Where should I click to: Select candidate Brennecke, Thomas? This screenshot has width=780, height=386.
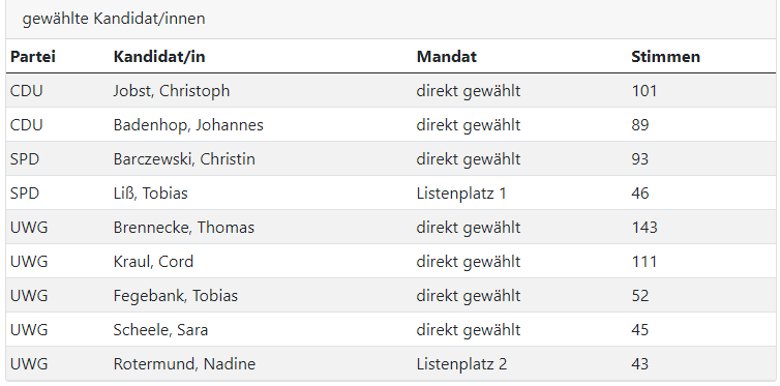pyautogui.click(x=184, y=228)
